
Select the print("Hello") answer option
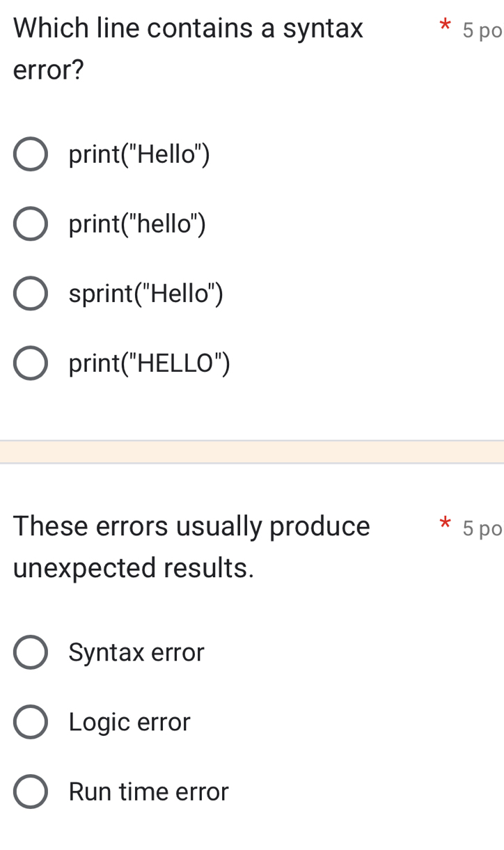[30, 154]
